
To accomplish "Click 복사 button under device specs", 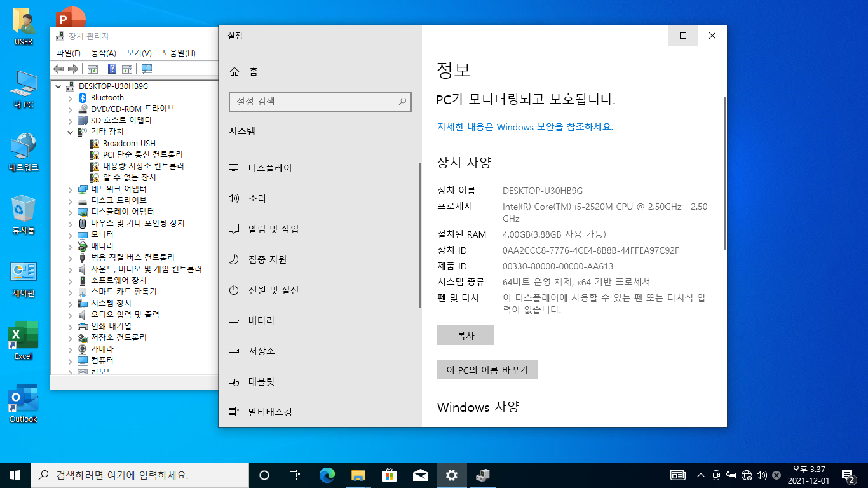I will tap(466, 335).
